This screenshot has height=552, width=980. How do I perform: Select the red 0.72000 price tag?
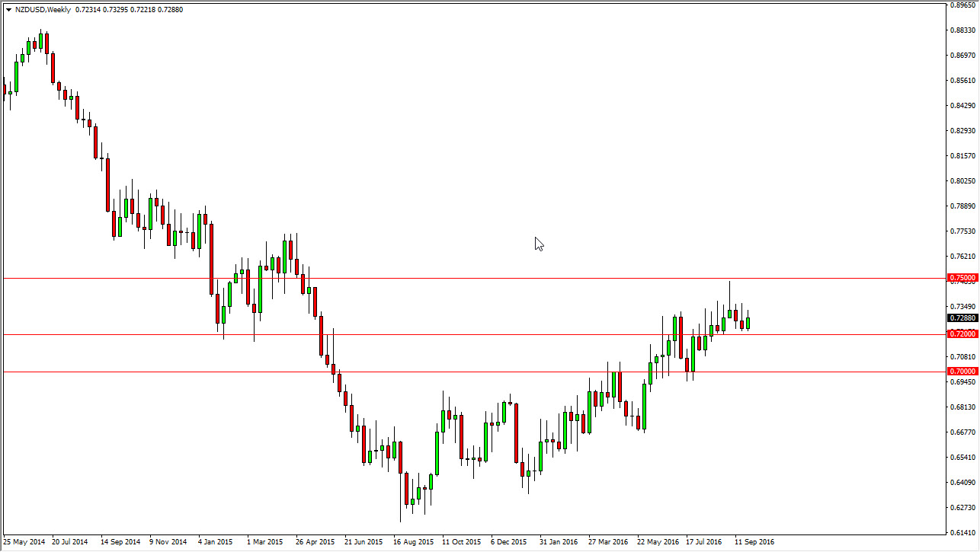click(963, 333)
